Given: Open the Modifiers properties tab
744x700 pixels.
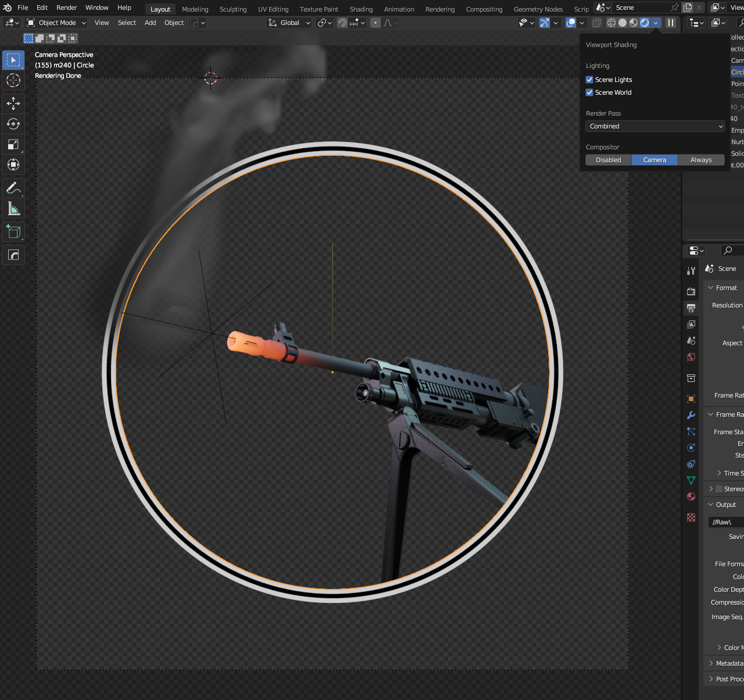Looking at the screenshot, I should (x=691, y=415).
